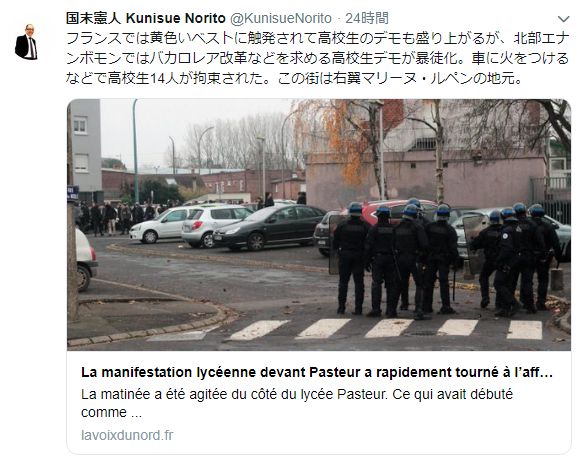This screenshot has height=462, width=581.
Task: Select the tweet's Japanese body text
Action: click(x=317, y=58)
